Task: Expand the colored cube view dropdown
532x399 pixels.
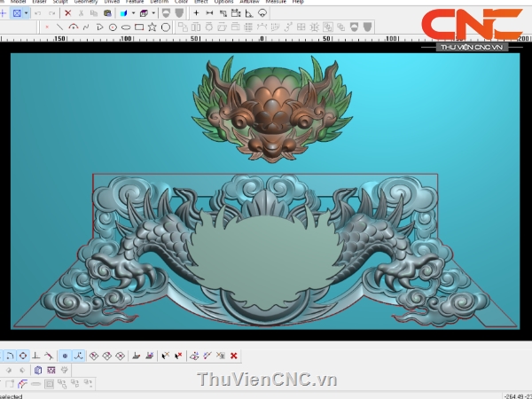Action: click(x=133, y=13)
